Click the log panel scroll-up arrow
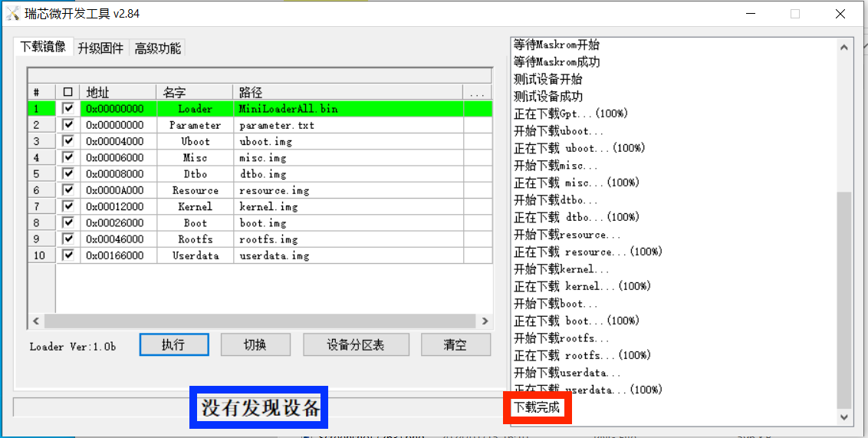 coord(843,48)
